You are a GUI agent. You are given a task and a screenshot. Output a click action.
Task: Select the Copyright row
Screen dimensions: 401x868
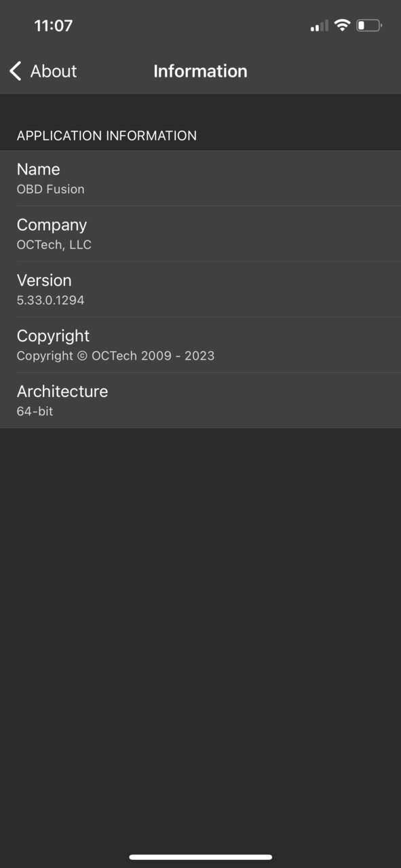(200, 345)
